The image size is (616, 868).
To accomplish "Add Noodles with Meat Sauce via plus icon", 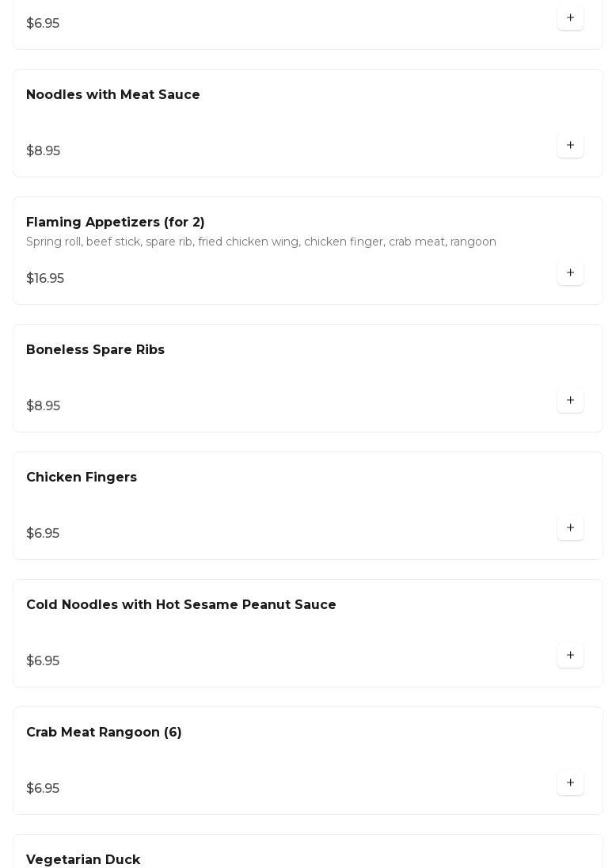I will tap(570, 146).
